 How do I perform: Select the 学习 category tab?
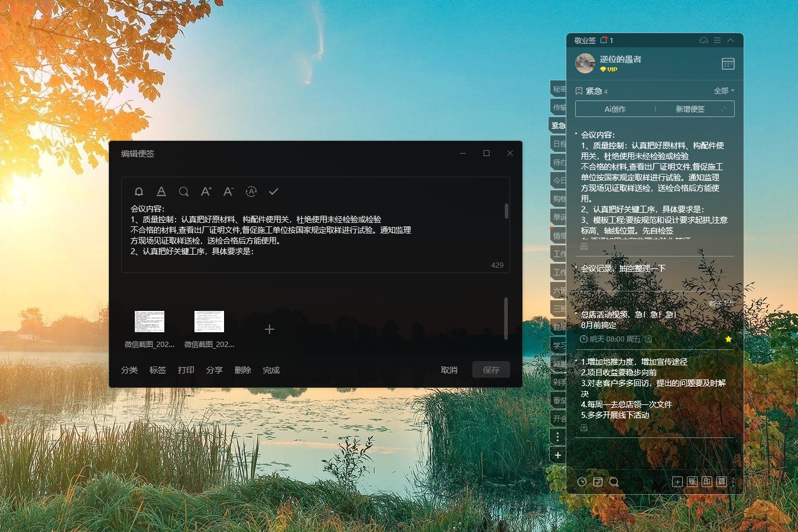point(559,345)
